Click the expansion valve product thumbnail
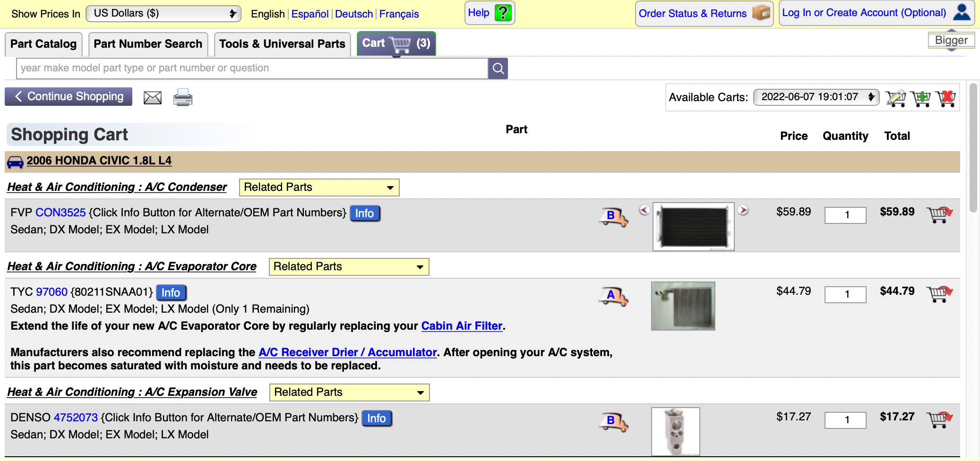This screenshot has height=461, width=980. click(x=676, y=432)
